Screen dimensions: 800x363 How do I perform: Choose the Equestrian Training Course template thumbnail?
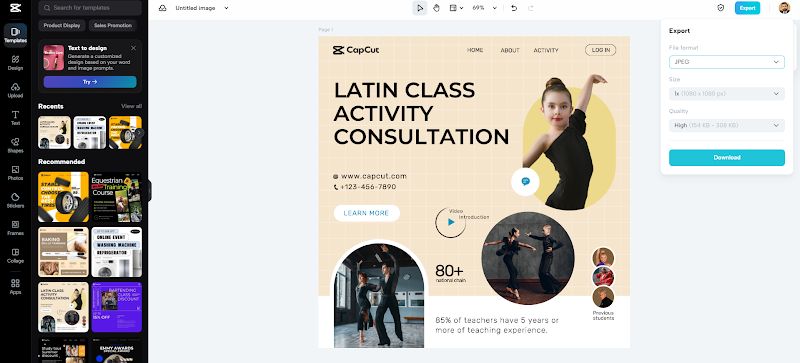116,197
